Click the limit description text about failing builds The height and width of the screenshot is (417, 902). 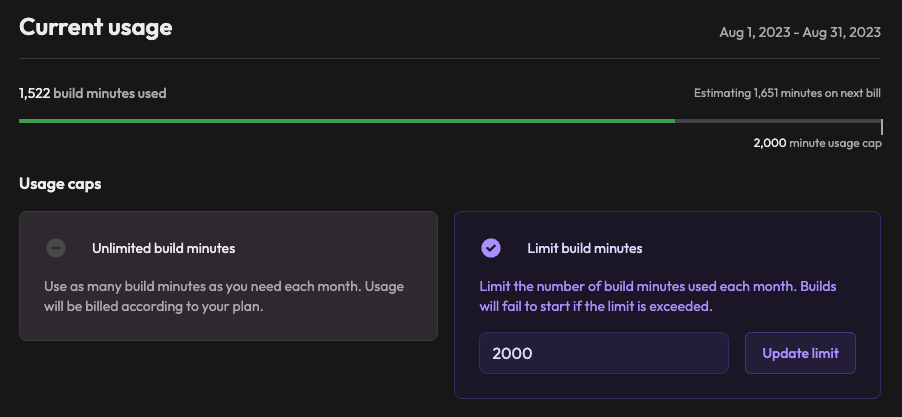tap(657, 296)
